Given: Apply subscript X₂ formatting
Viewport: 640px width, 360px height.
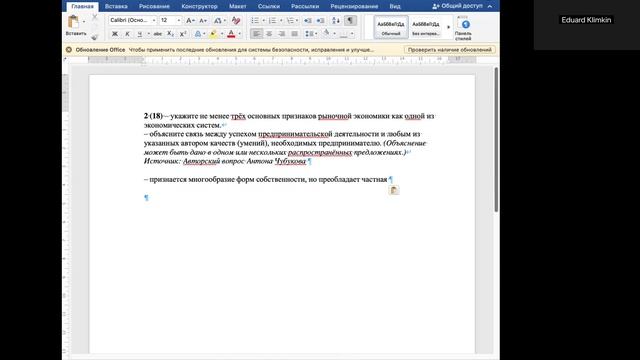Looking at the screenshot, I should (171, 34).
